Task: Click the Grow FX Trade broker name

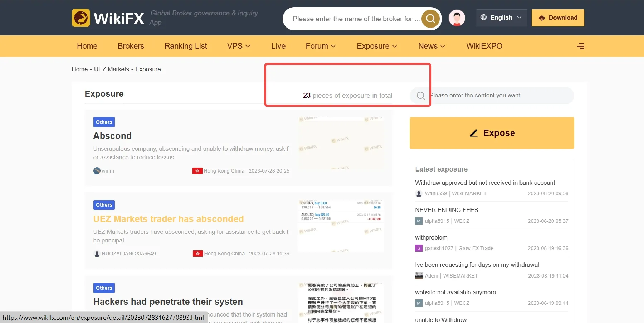Action: tap(476, 248)
